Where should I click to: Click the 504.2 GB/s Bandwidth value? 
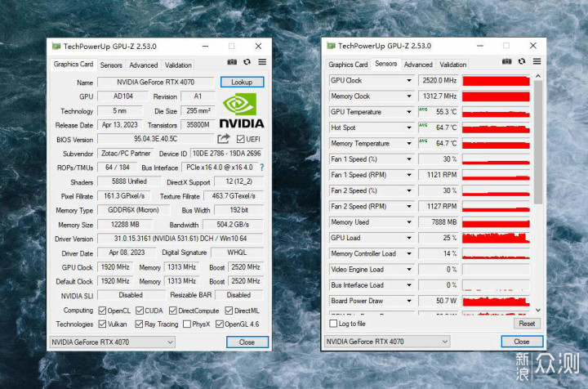click(233, 224)
